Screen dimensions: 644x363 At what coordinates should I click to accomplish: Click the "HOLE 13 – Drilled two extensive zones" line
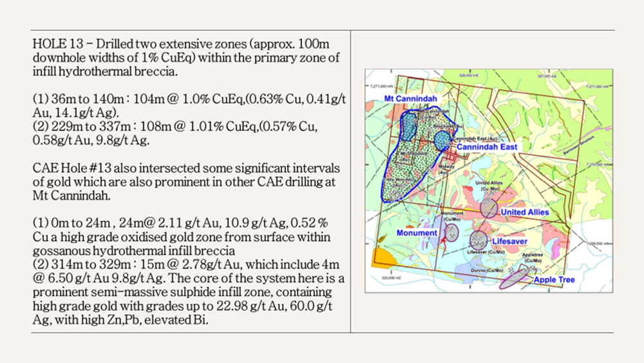pyautogui.click(x=181, y=44)
